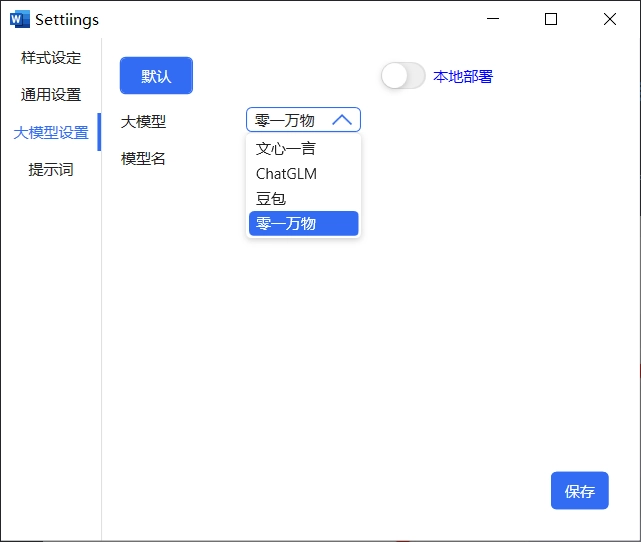641x542 pixels.
Task: Open the 大模型设置 tab
Action: click(x=51, y=132)
